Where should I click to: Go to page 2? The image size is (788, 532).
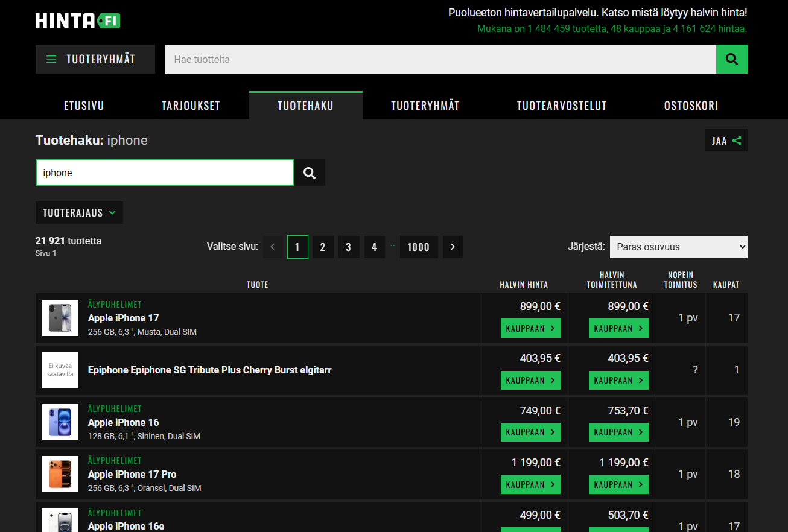point(323,247)
